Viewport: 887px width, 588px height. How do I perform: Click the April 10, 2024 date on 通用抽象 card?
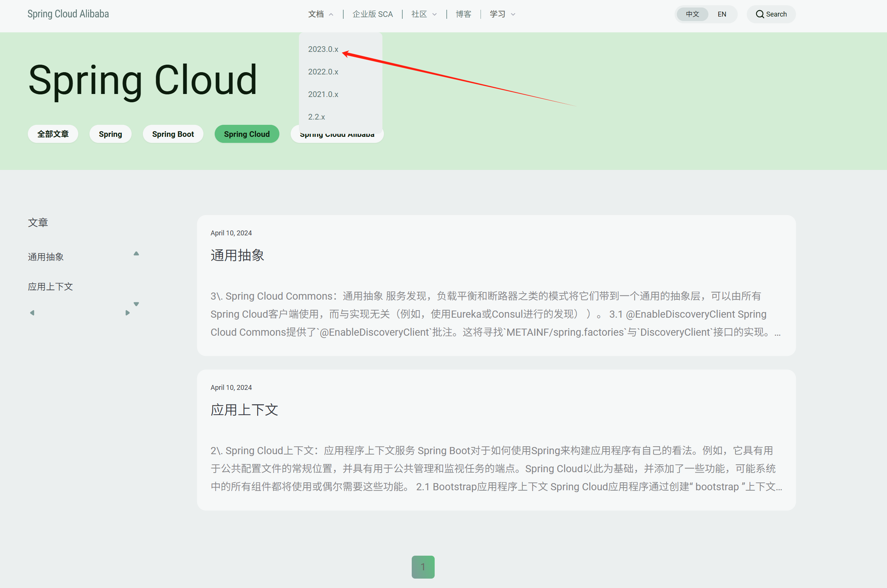(x=231, y=233)
